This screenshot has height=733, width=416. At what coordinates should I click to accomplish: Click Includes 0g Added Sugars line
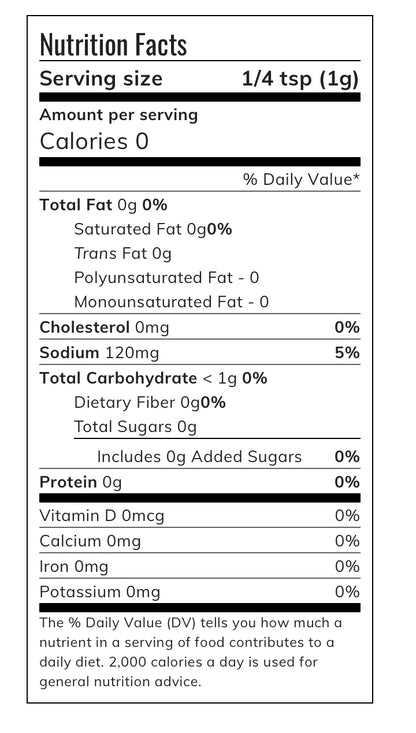pos(199,456)
